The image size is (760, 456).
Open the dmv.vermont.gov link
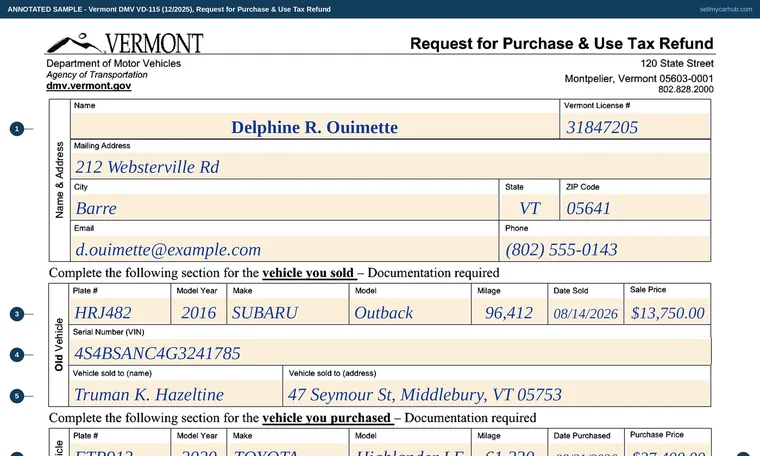click(88, 86)
